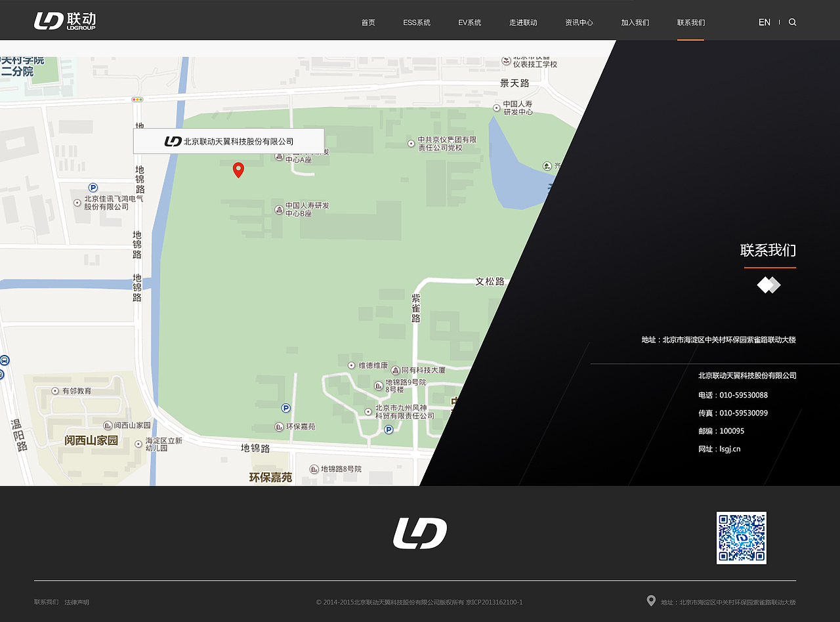Click the traffic light icon on map

point(137,99)
